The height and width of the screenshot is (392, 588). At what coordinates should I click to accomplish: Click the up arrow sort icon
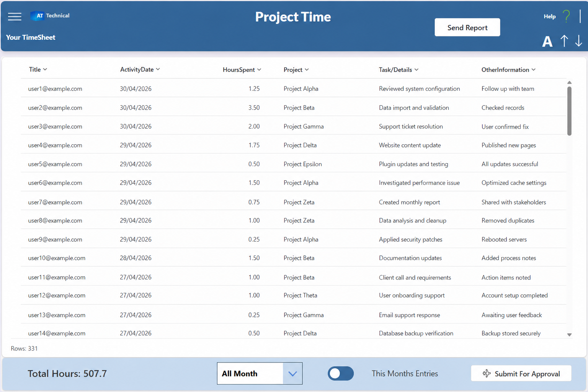tap(564, 41)
